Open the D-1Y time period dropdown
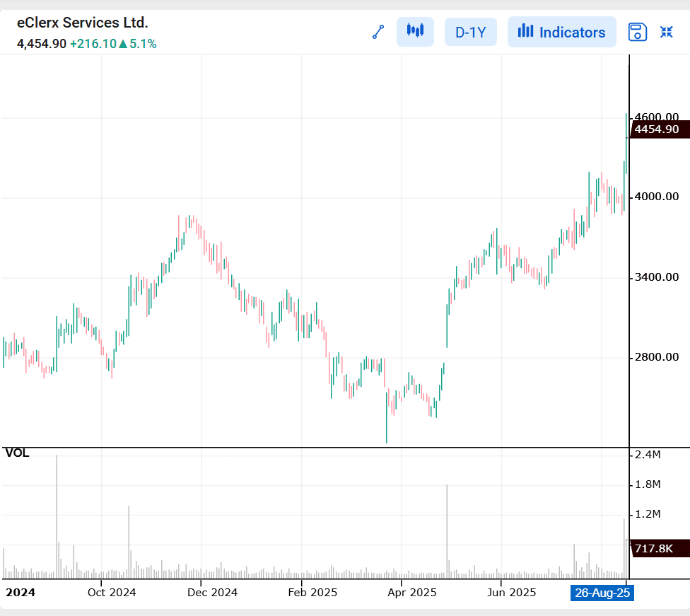This screenshot has height=616, width=690. 470,32
